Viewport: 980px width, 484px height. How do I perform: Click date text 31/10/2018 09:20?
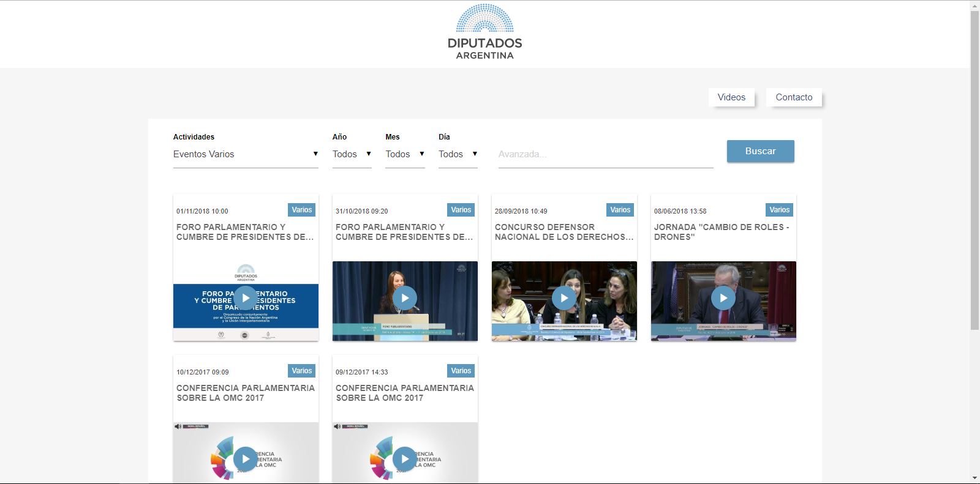pos(361,211)
